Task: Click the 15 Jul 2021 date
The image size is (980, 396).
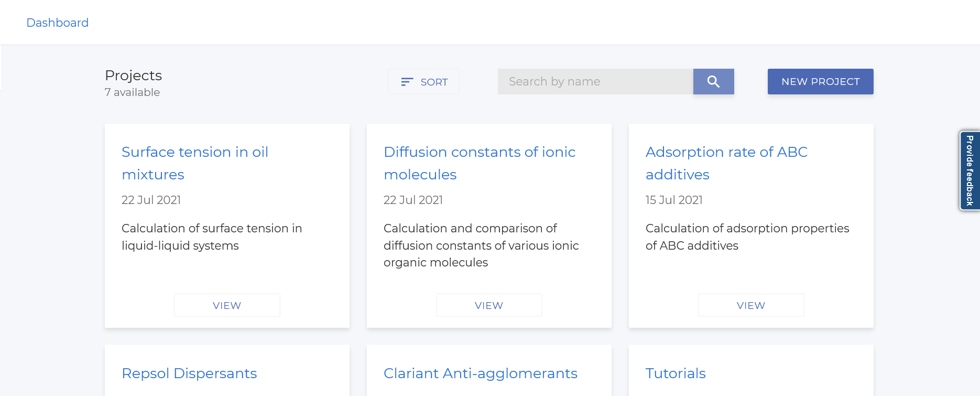Action: [674, 200]
